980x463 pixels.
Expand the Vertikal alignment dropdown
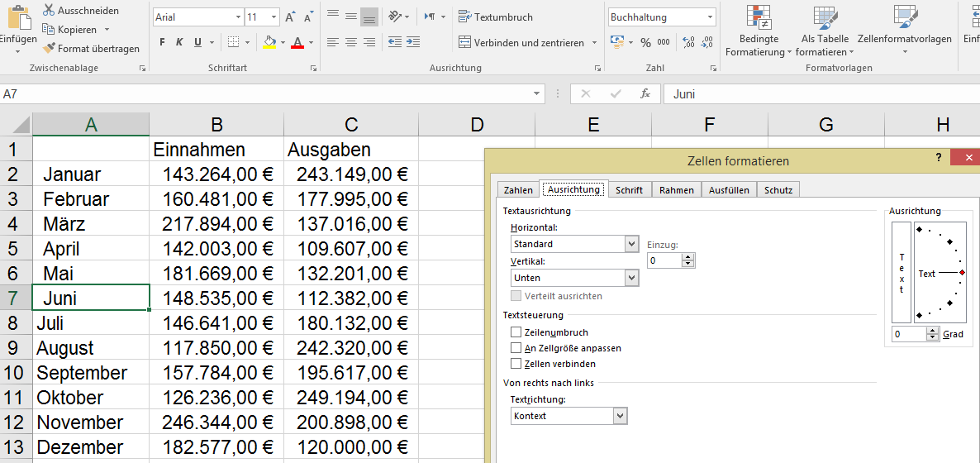coord(632,278)
